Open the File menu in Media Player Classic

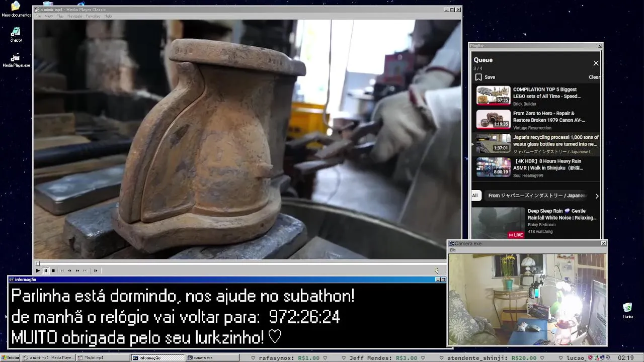(38, 16)
